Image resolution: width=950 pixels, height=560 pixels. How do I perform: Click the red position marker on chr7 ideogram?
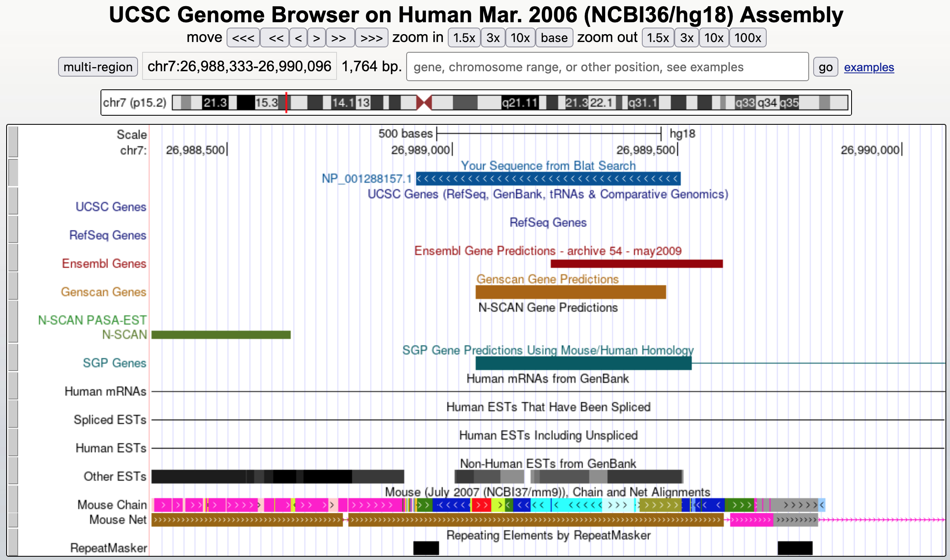click(286, 103)
